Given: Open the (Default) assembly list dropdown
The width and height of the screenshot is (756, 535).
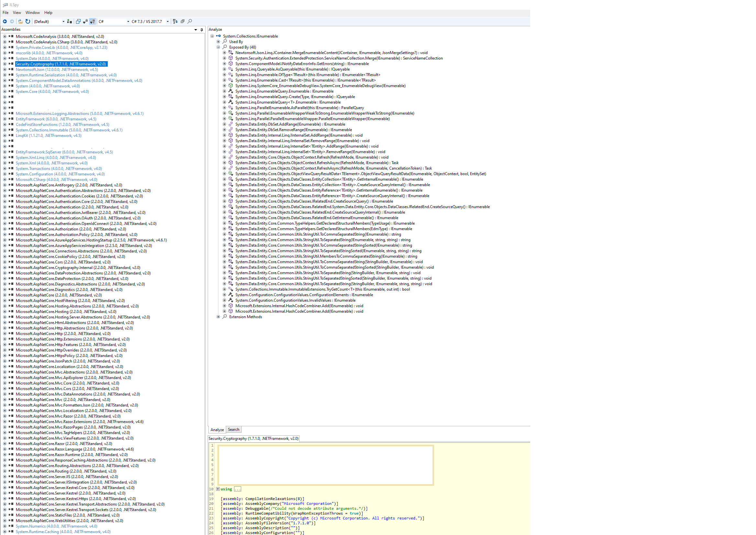Looking at the screenshot, I should 63,21.
